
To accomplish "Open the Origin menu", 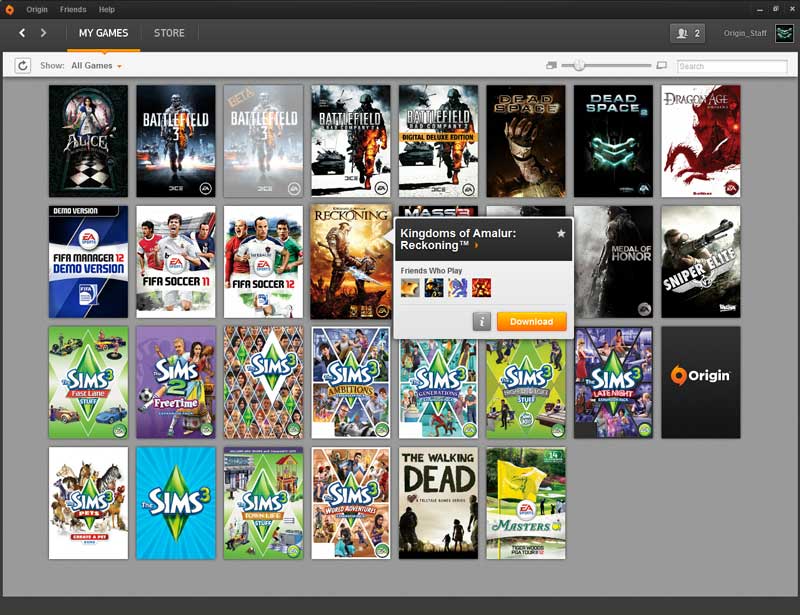I will [37, 10].
